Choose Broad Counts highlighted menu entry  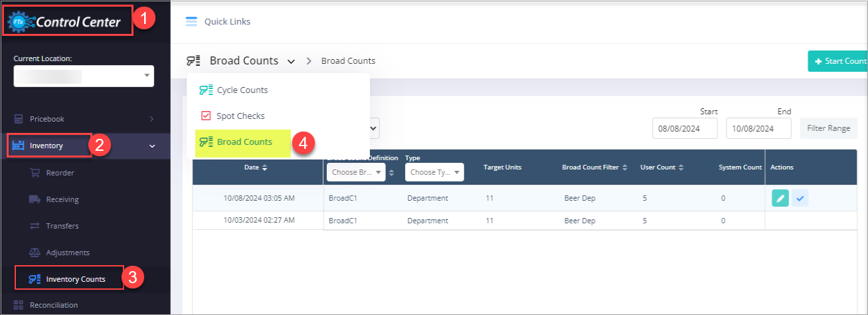(x=244, y=142)
